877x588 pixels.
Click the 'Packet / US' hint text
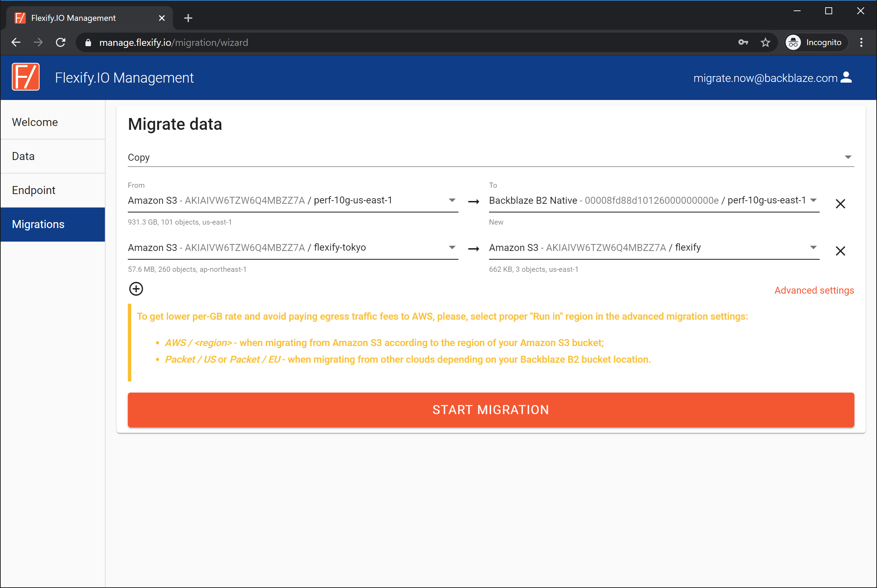coord(190,359)
